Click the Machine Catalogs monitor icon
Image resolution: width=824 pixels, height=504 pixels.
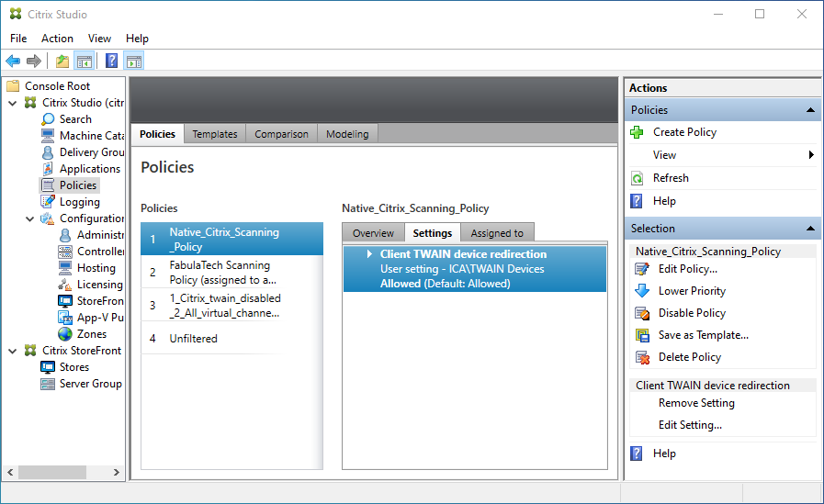coord(48,136)
